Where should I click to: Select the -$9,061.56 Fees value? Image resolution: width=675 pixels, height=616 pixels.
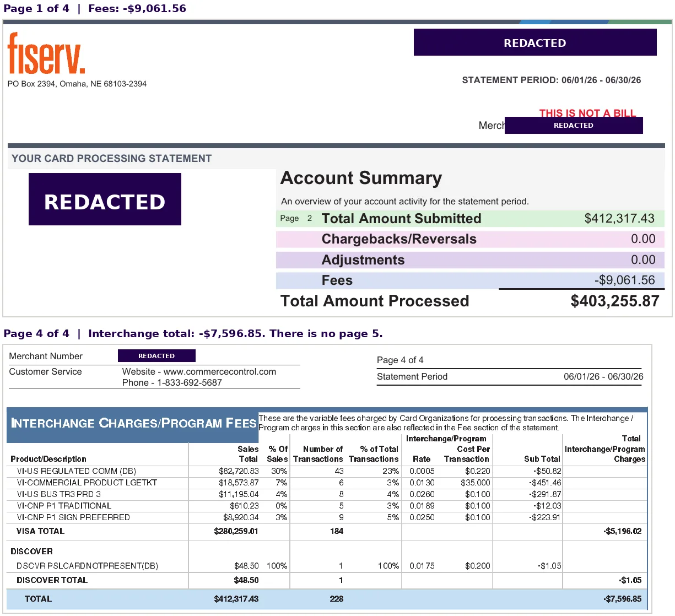click(625, 280)
